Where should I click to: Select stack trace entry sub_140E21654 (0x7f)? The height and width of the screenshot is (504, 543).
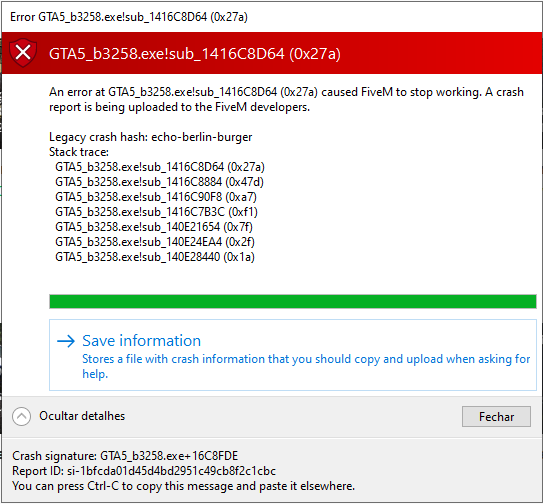[x=154, y=227]
